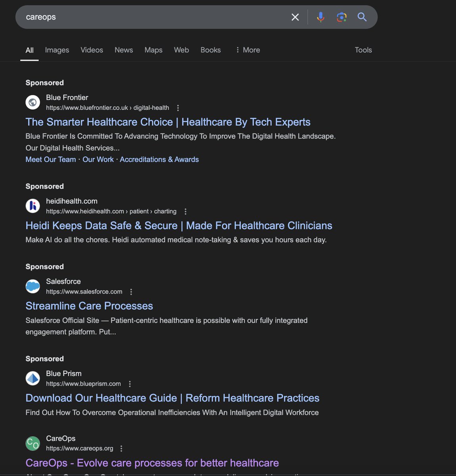This screenshot has width=456, height=476.
Task: Open 'CareOps - Evolve care processes' result
Action: click(x=152, y=463)
